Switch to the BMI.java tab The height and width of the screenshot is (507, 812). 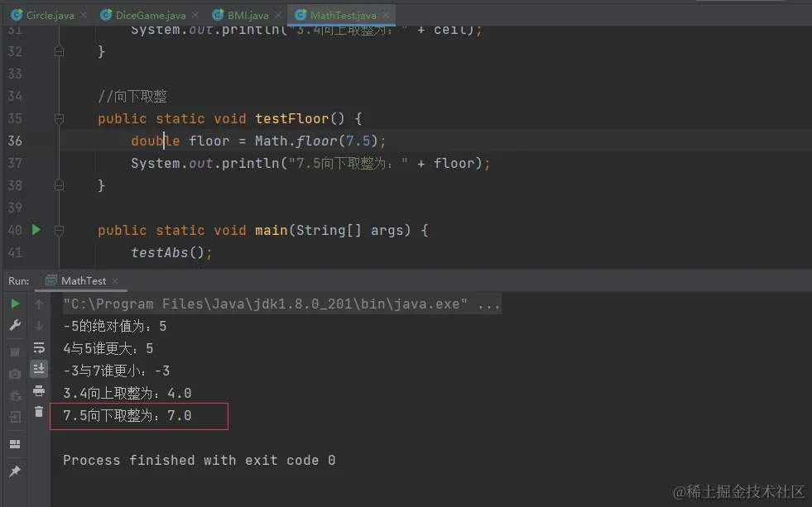tap(247, 15)
